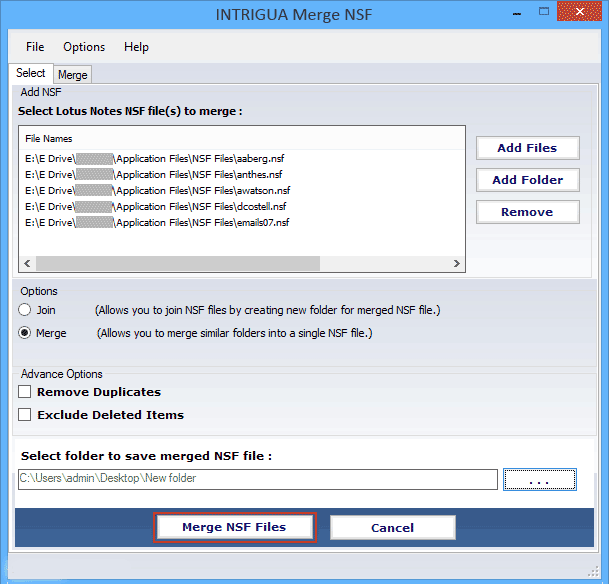
Task: Browse for save folder with ellipsis button
Action: click(539, 480)
